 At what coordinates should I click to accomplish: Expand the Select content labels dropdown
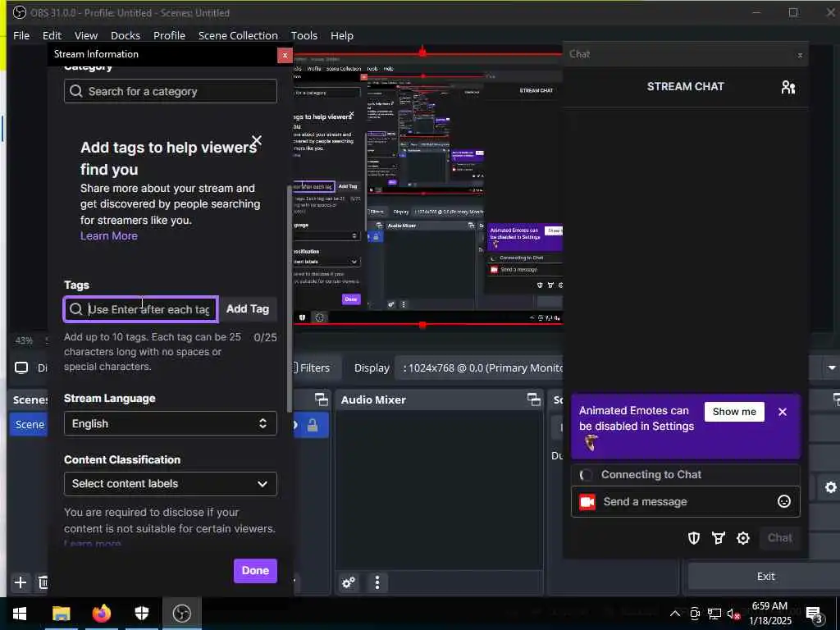coord(171,484)
